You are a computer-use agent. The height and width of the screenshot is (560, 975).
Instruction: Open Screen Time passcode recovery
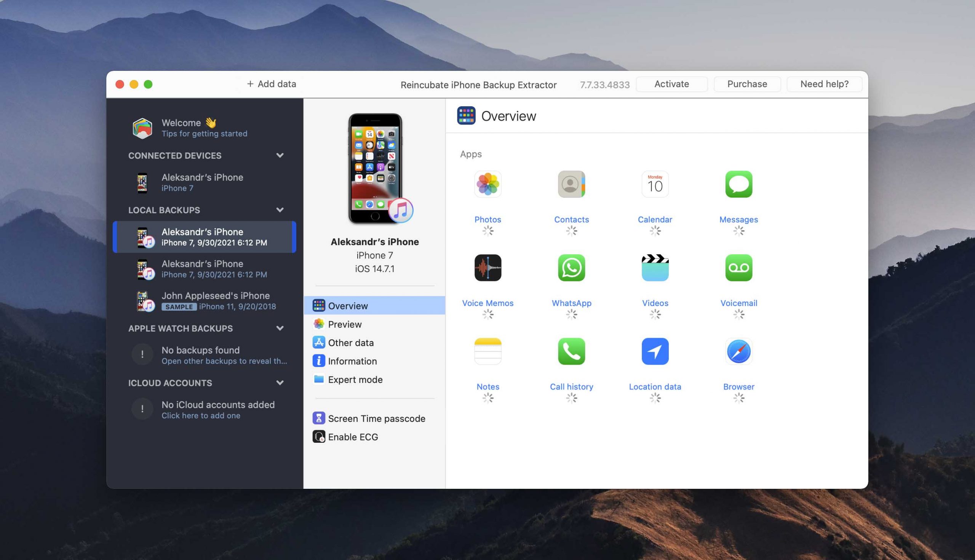pos(374,418)
